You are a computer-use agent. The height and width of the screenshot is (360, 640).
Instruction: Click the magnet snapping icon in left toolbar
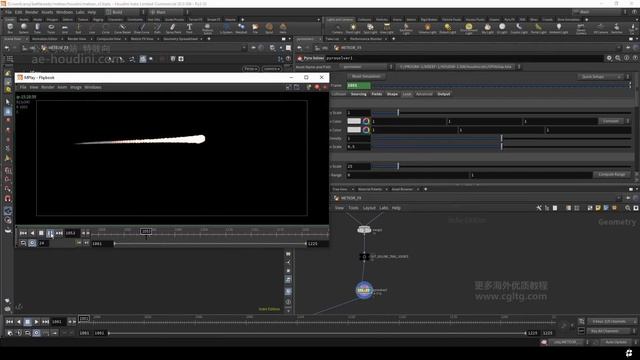8,199
